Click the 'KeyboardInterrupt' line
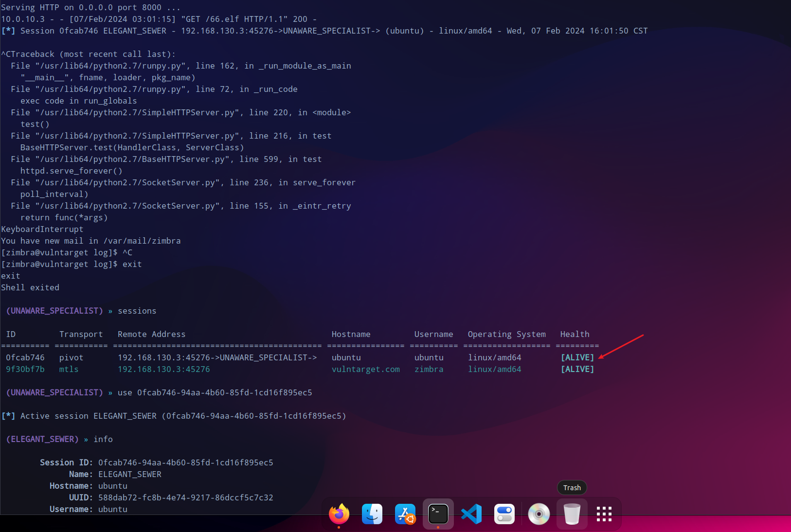The width and height of the screenshot is (791, 532). 42,229
